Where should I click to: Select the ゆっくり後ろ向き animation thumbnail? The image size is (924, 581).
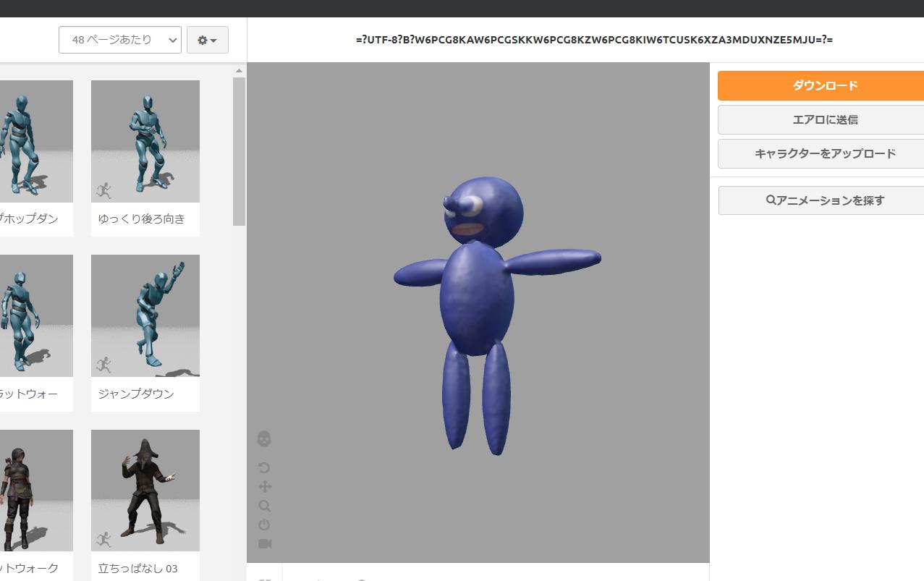(145, 141)
